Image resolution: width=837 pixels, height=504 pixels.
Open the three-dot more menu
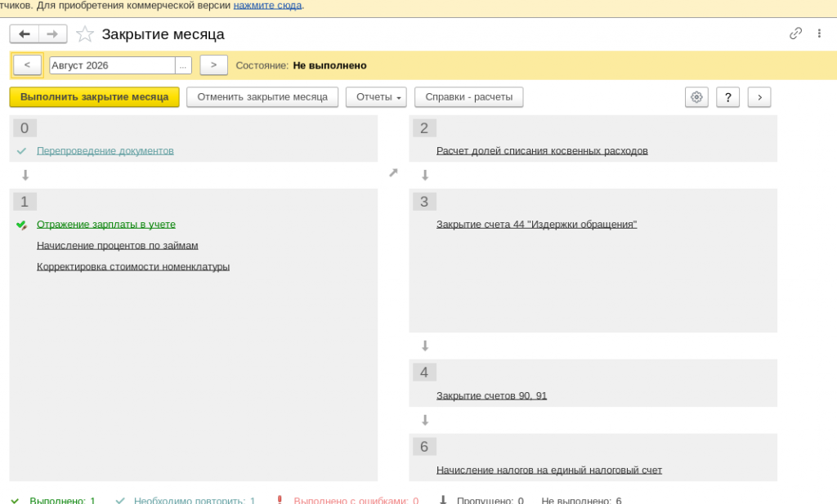(819, 33)
